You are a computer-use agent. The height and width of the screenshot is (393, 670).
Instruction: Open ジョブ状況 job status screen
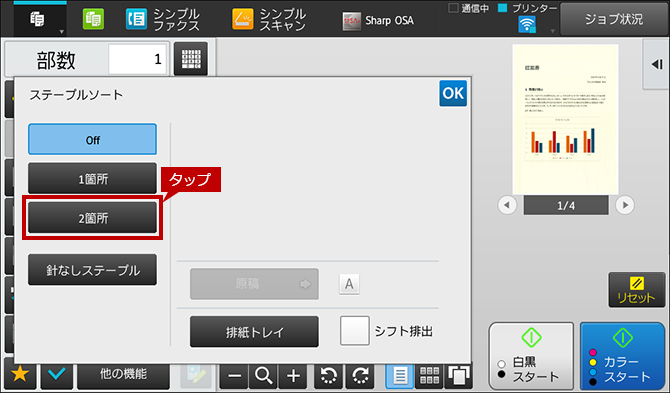(614, 19)
